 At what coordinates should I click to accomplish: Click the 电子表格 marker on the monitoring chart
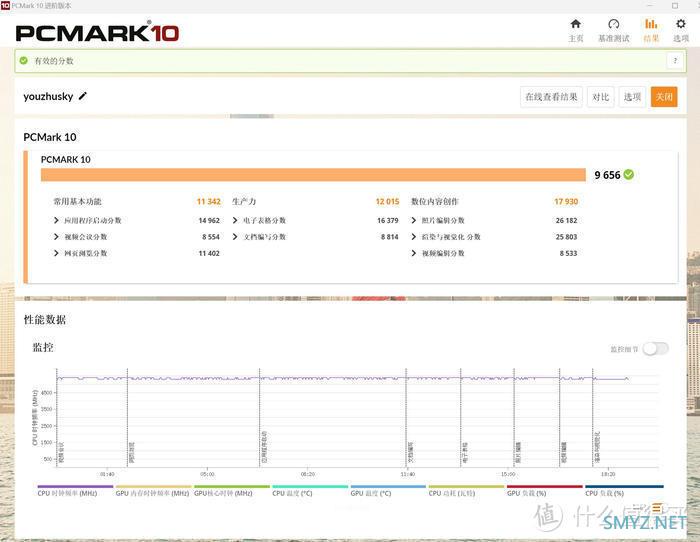point(465,452)
